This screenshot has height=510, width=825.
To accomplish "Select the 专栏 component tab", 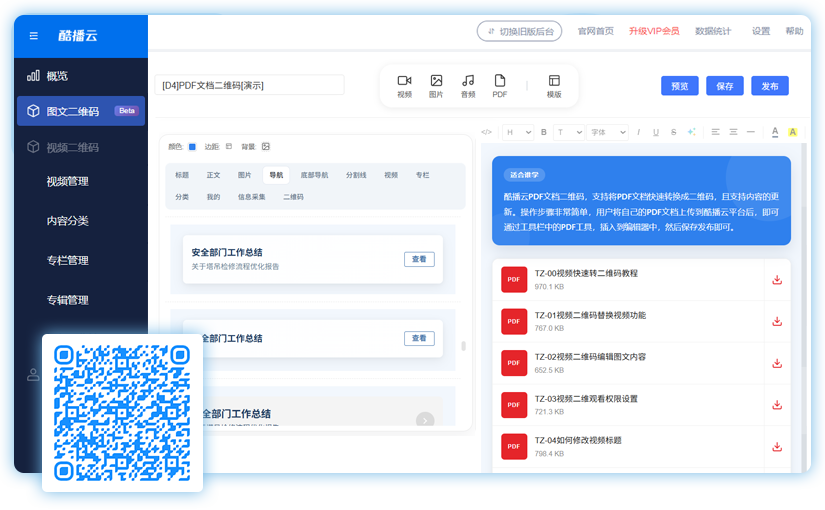I will (x=422, y=175).
